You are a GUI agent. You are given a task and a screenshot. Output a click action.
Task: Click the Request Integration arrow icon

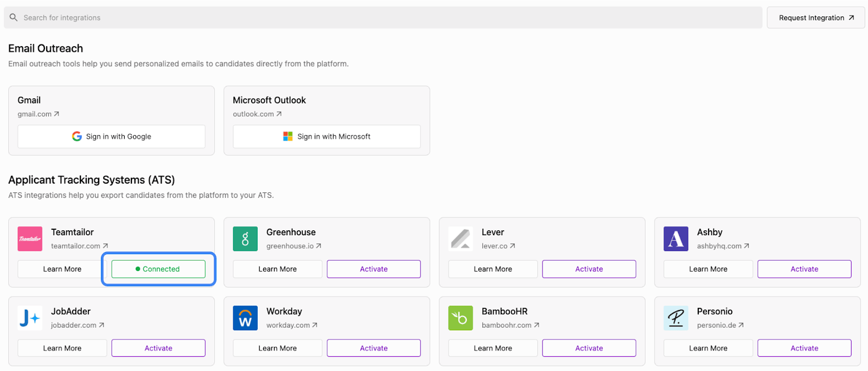point(851,18)
